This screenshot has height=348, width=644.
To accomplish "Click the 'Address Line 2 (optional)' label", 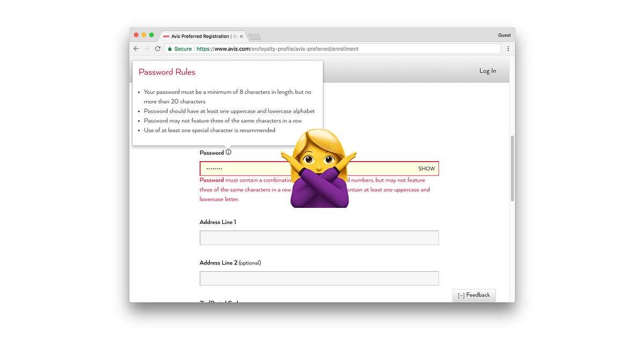I will 230,263.
